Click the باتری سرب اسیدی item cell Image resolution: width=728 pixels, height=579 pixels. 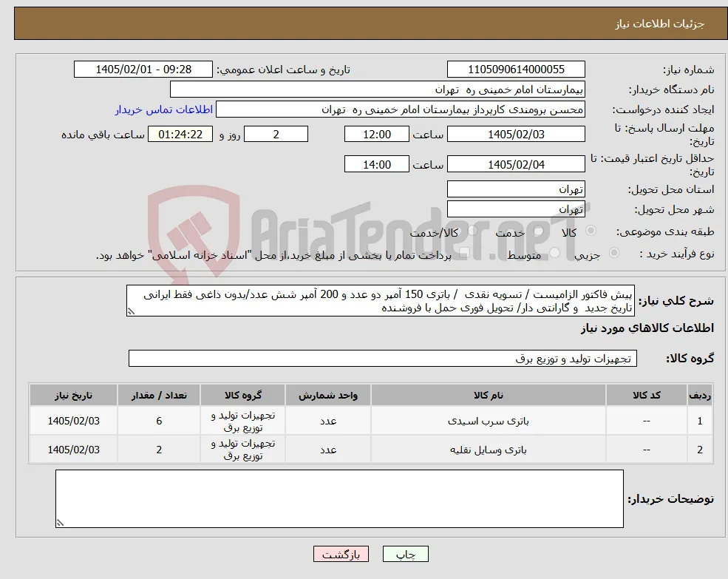488,421
